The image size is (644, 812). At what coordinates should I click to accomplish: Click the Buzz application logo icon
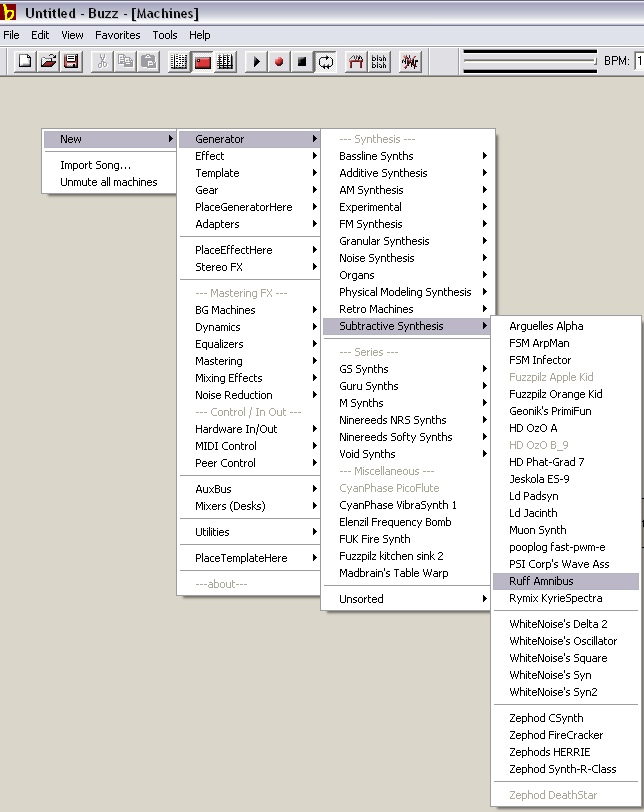7,12
